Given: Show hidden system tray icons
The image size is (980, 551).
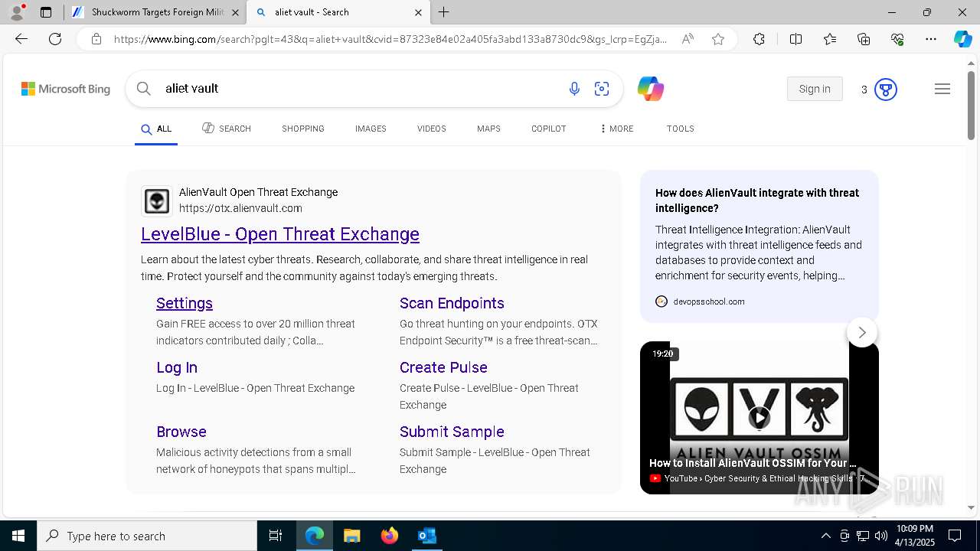Looking at the screenshot, I should pyautogui.click(x=825, y=536).
